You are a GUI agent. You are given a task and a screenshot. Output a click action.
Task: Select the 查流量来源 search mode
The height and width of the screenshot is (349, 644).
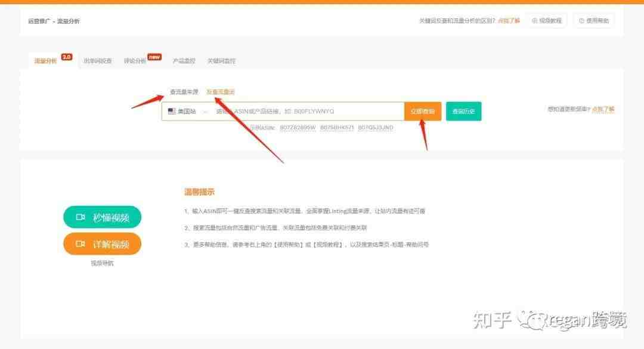pos(184,92)
